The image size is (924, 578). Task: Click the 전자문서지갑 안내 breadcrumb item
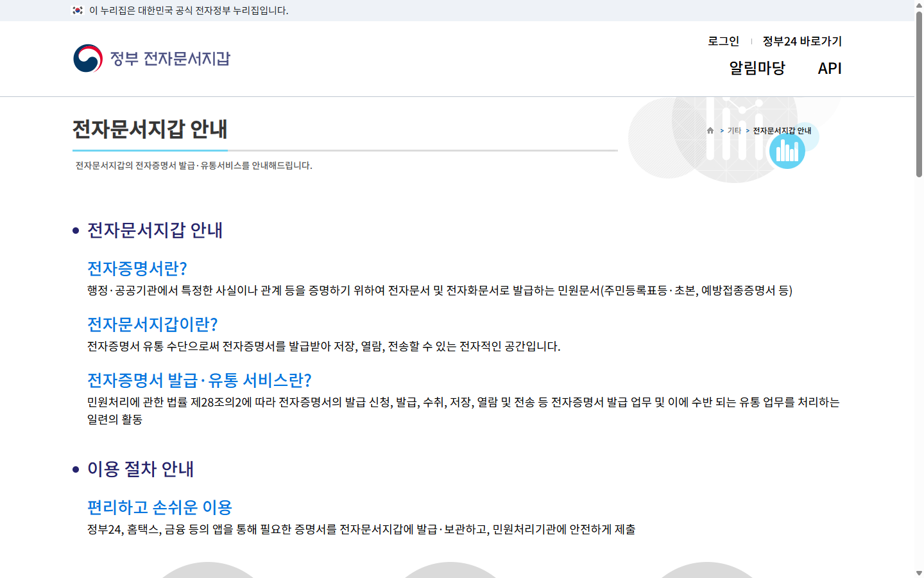click(x=782, y=130)
